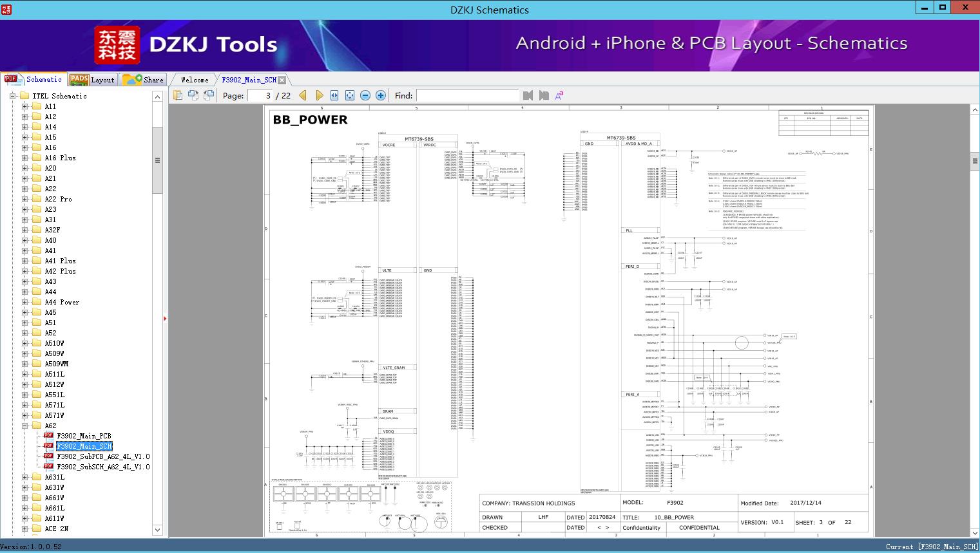Select the A52 folder
Screen dimensions: 980x553
click(x=50, y=333)
